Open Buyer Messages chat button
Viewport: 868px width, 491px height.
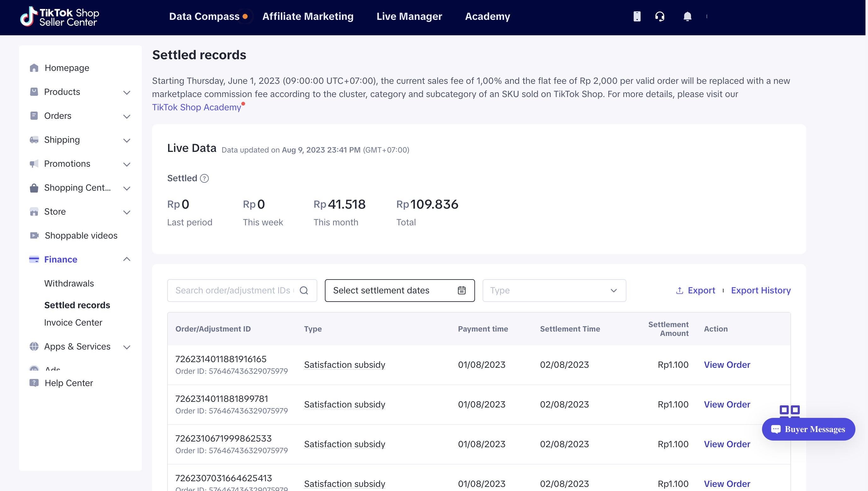click(808, 429)
